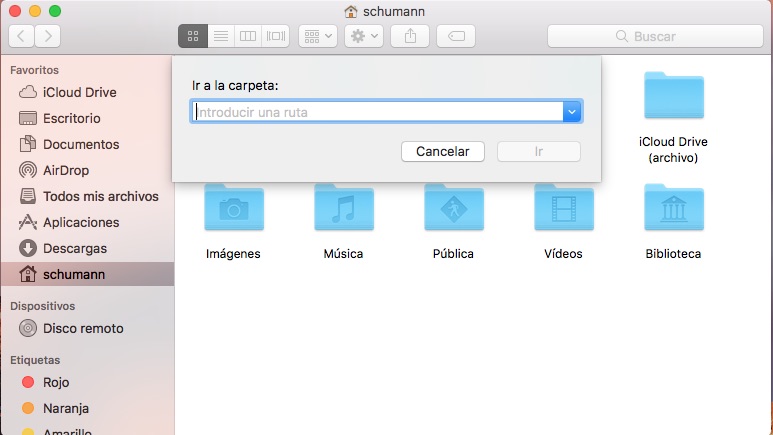Click the Documentos pages icon
773x435 pixels.
click(28, 144)
